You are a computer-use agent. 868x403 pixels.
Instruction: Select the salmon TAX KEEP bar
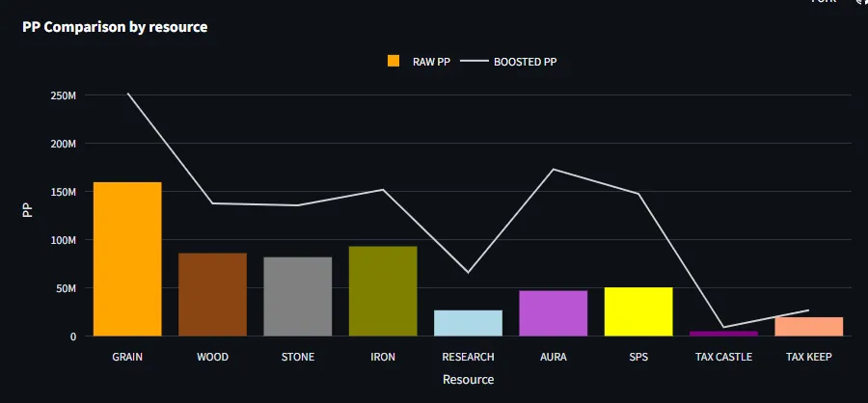coord(809,327)
